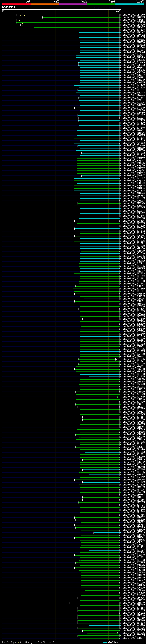146x644 pixels.
Task: Click the purple ~60% legend color segment
Action: coord(73,4)
